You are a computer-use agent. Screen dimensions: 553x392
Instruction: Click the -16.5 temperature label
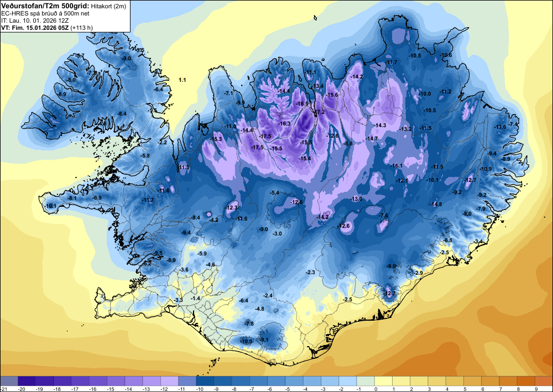click(302, 103)
